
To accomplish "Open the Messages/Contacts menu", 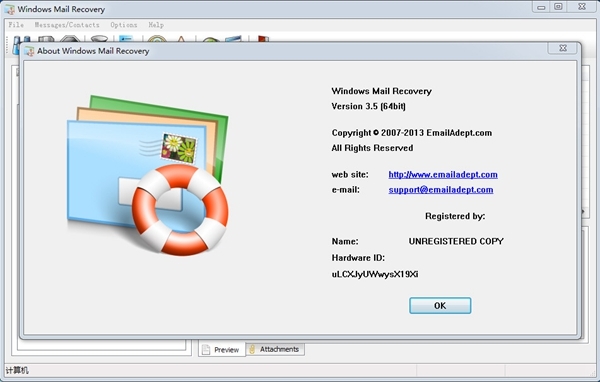I will point(67,25).
